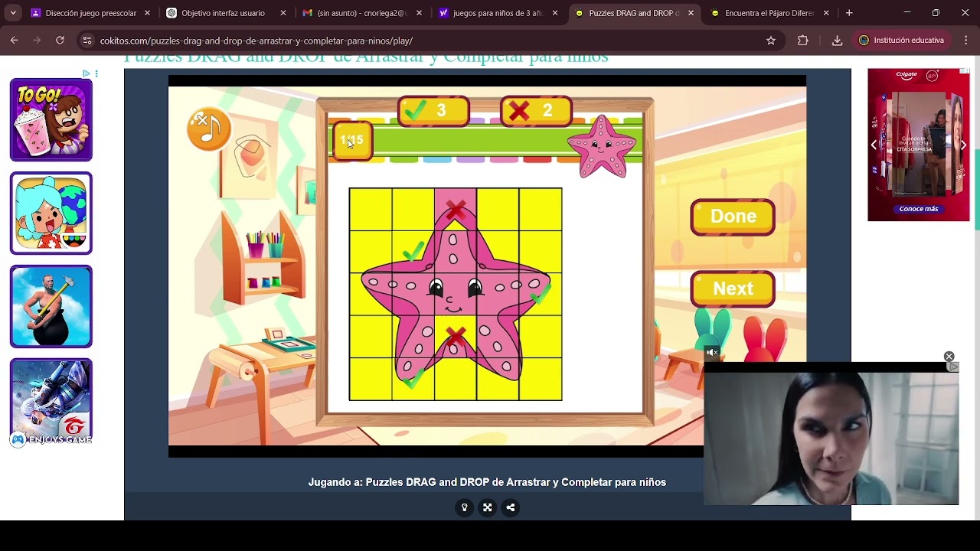980x551 pixels.
Task: Click the wrong answers counter showing 2
Action: 536,111
